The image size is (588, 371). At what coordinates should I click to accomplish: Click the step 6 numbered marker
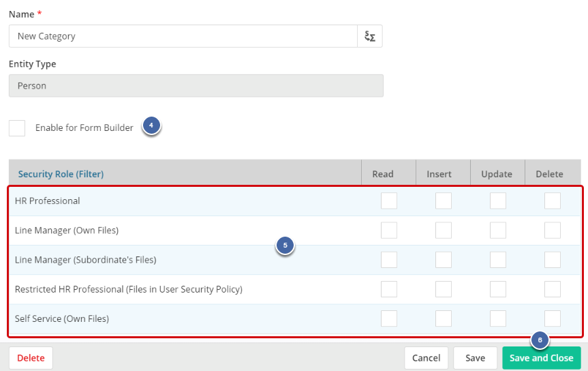[x=540, y=339]
